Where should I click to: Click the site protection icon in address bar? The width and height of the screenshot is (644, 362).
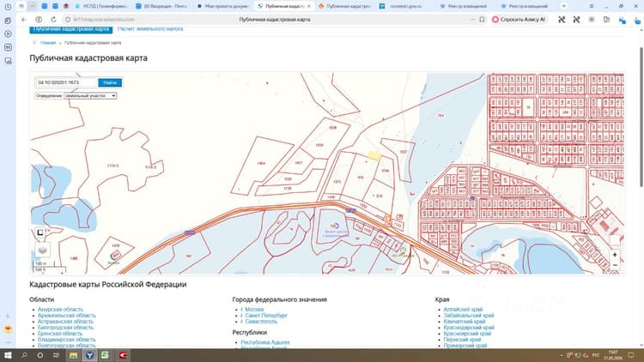pyautogui.click(x=68, y=19)
